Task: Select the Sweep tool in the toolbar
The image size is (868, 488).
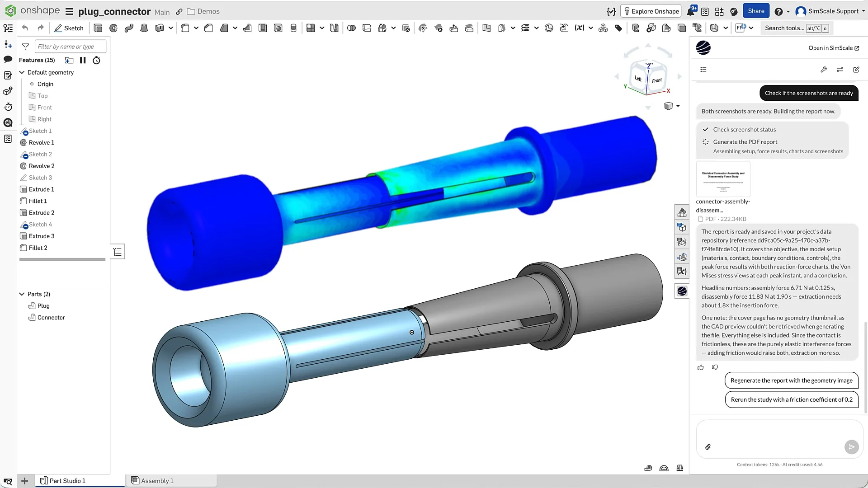Action: click(129, 28)
